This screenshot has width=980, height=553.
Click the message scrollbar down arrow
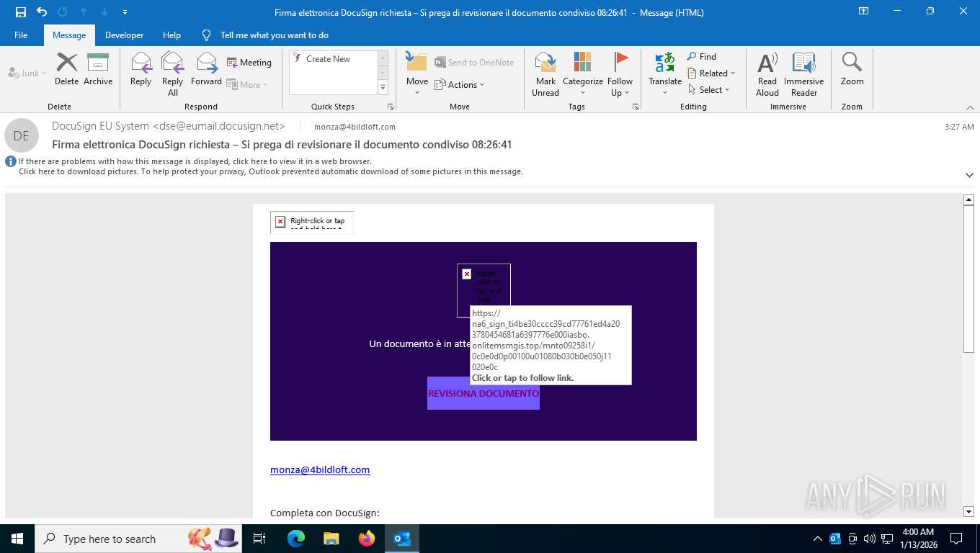point(969,511)
